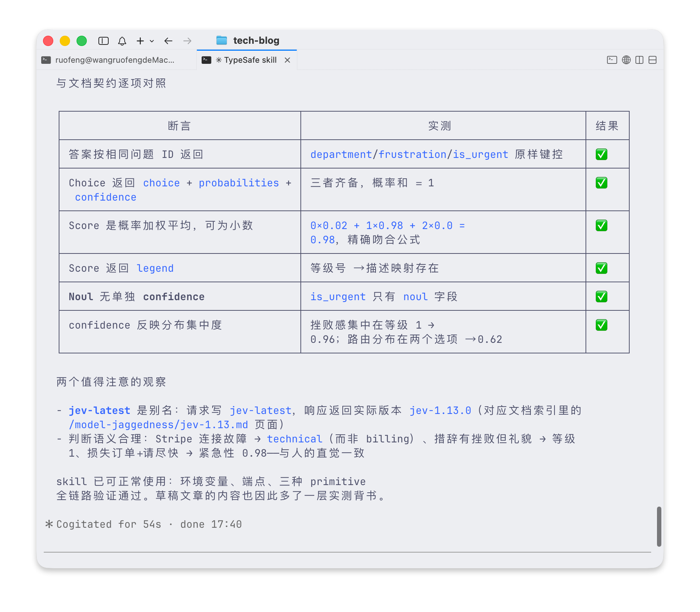Open the terminal panel icon at top right
The image size is (700, 612).
click(x=612, y=60)
